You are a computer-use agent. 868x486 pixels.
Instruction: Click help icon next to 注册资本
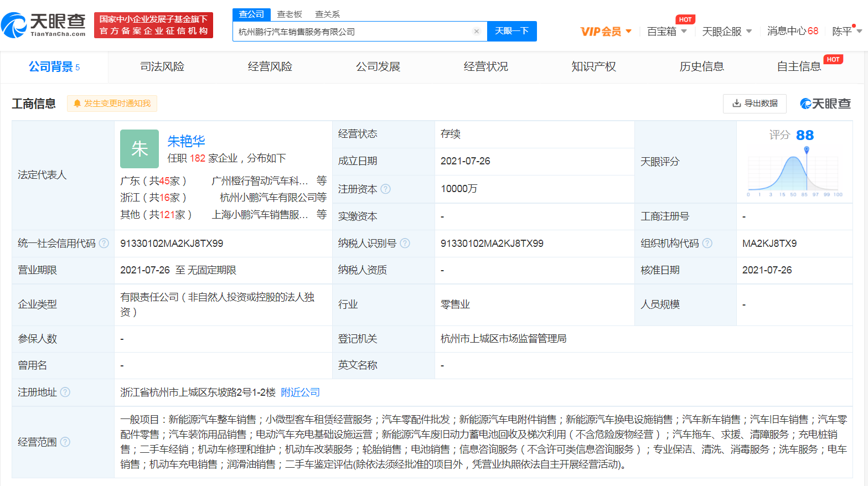[386, 189]
